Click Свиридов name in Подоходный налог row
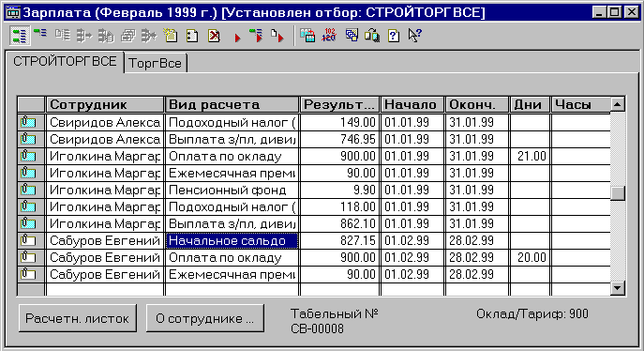Image resolution: width=644 pixels, height=351 pixels. [105, 123]
